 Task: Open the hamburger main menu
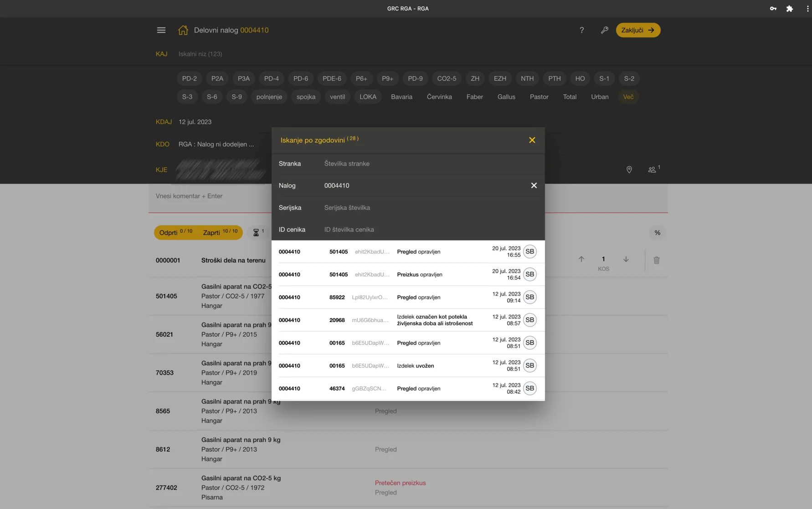pos(161,30)
